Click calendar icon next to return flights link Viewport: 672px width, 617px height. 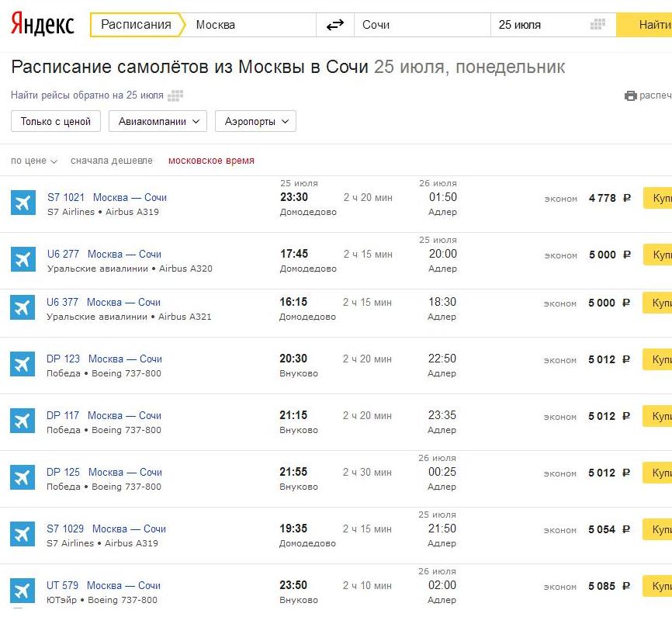[175, 96]
